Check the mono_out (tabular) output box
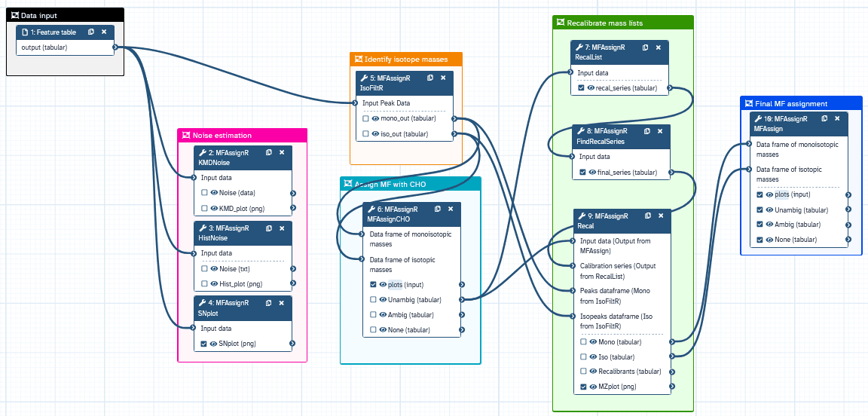Image resolution: width=868 pixels, height=416 pixels. click(x=366, y=118)
